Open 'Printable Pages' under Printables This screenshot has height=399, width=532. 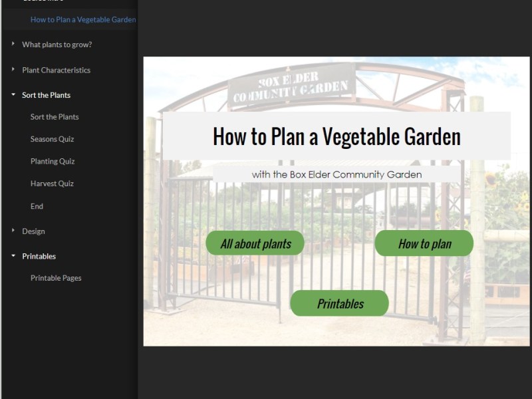[x=55, y=278]
